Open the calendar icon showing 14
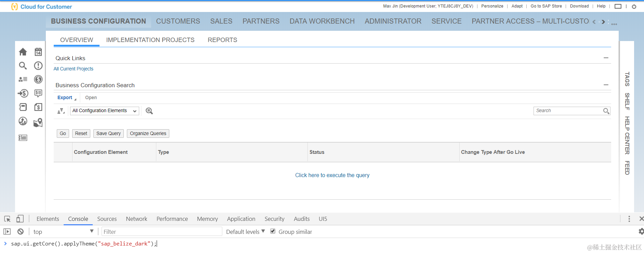644x253 pixels. click(38, 52)
